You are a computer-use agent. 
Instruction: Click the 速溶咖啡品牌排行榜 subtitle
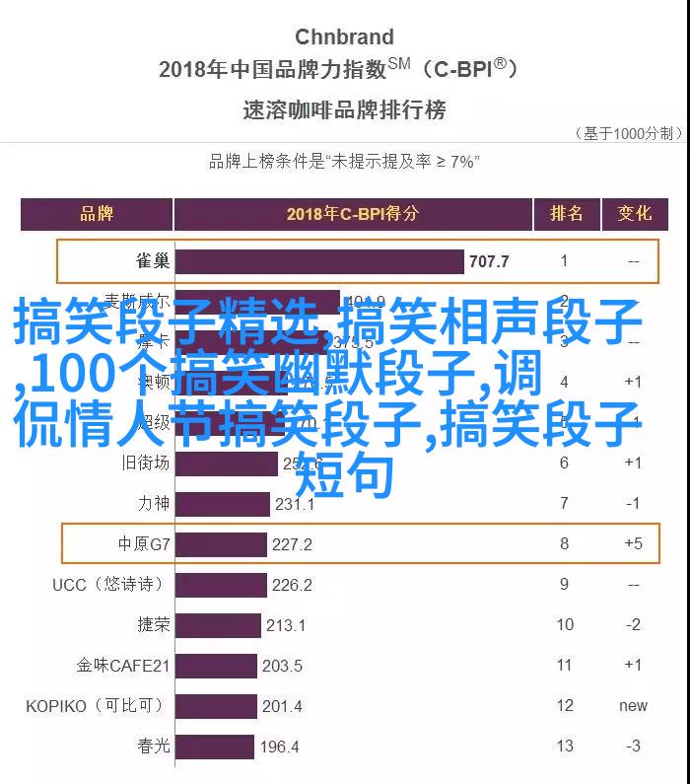click(344, 109)
